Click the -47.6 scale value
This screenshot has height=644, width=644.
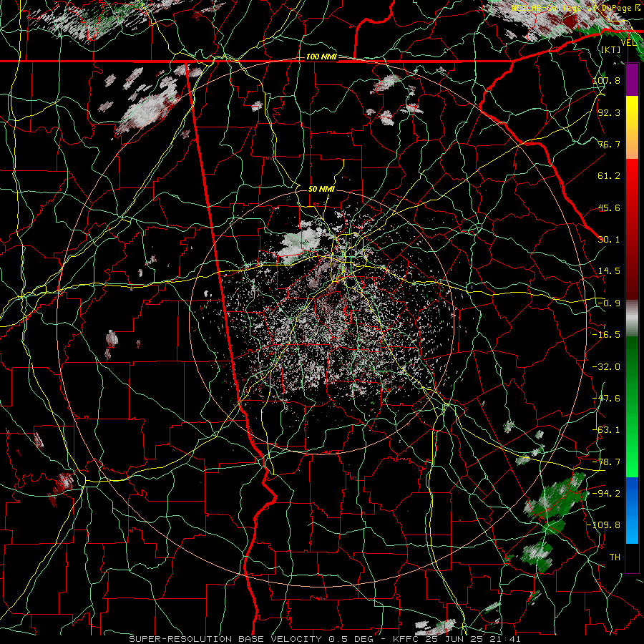click(x=607, y=399)
